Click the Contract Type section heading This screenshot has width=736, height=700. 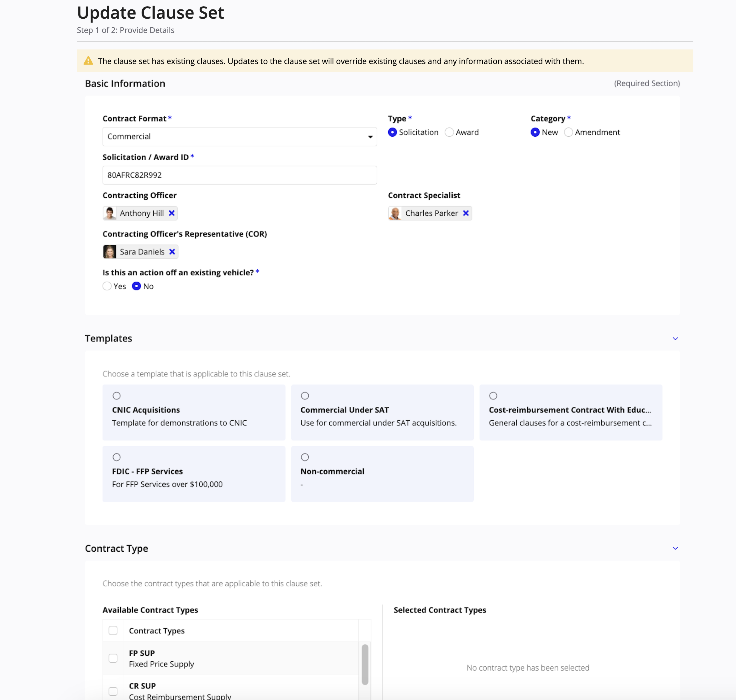(x=116, y=548)
